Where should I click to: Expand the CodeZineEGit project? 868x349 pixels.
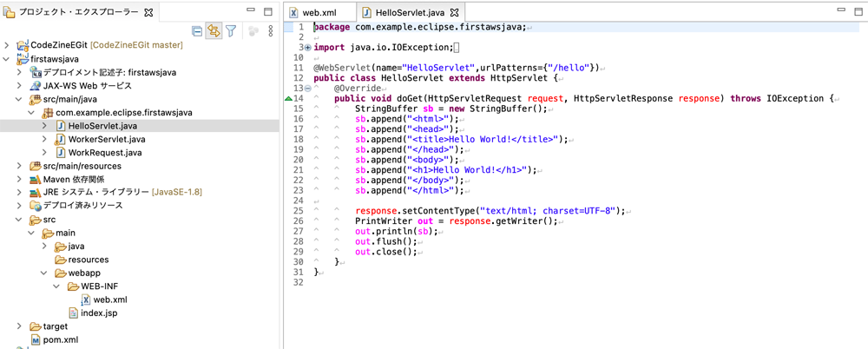click(x=6, y=45)
